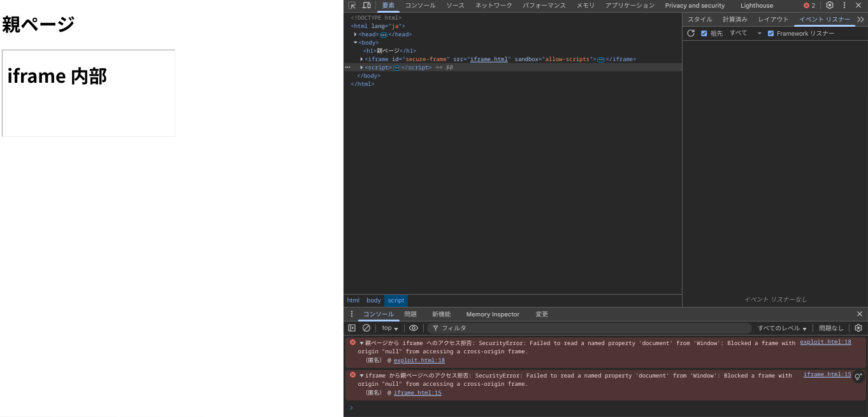The width and height of the screenshot is (868, 417).
Task: Follow iframe.html link in src attribute
Action: [489, 59]
